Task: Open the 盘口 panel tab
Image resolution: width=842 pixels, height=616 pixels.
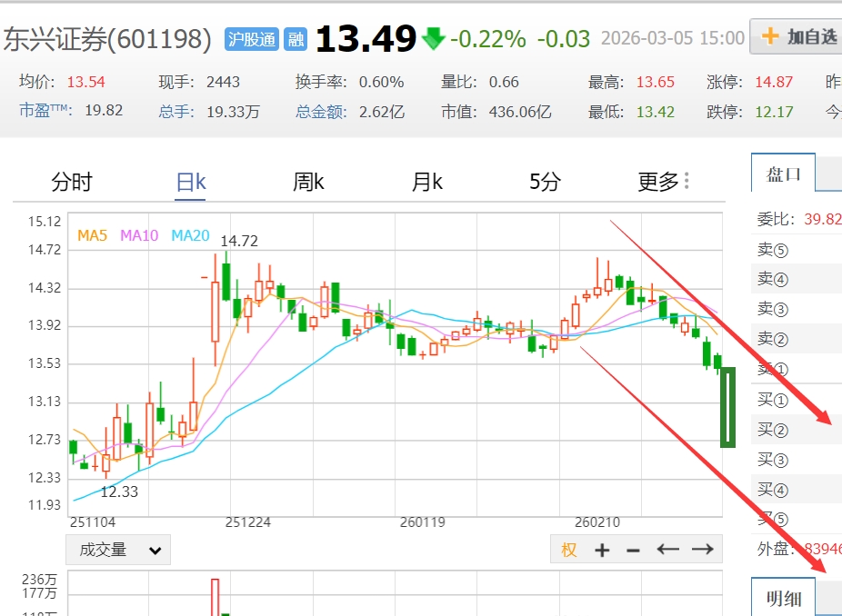Action: coord(784,174)
